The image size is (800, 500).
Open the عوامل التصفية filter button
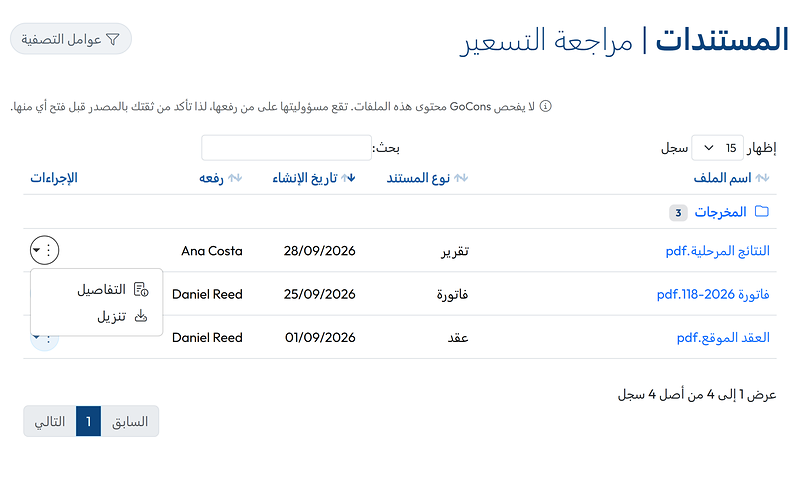(71, 39)
